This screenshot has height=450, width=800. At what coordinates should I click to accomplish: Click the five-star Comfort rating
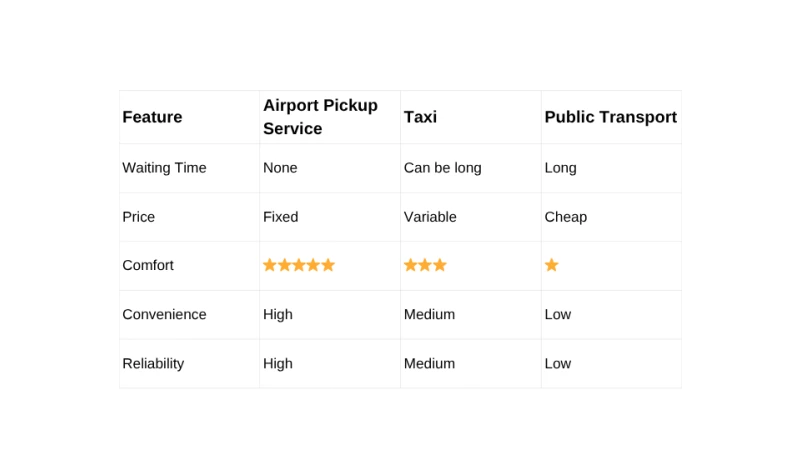pos(299,265)
